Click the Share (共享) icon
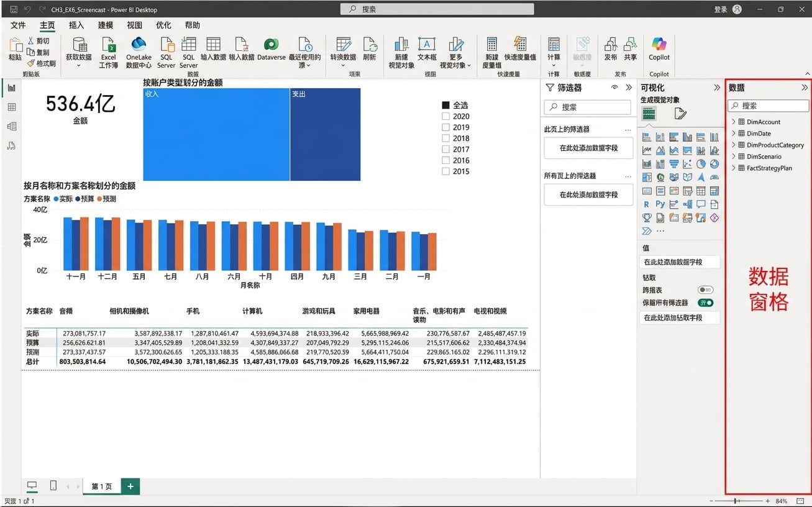 click(x=631, y=44)
